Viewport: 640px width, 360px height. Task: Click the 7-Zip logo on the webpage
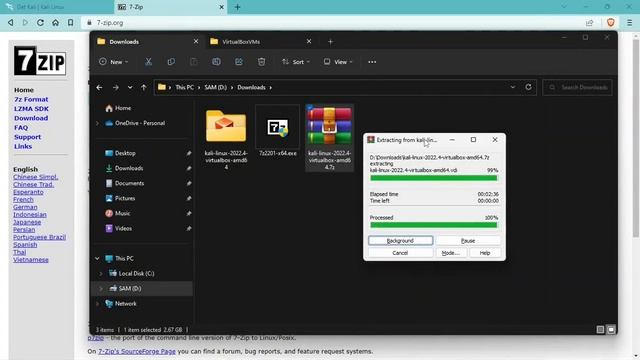[x=40, y=61]
